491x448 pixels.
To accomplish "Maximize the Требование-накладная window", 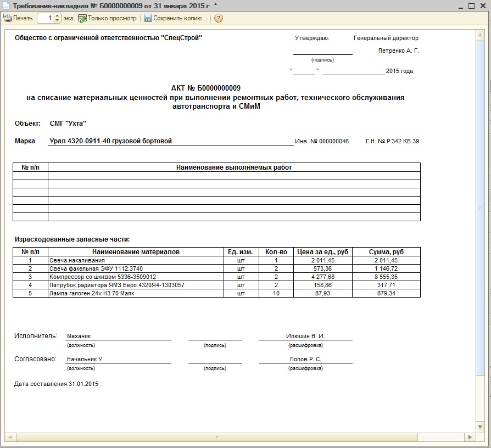I will [471, 5].
